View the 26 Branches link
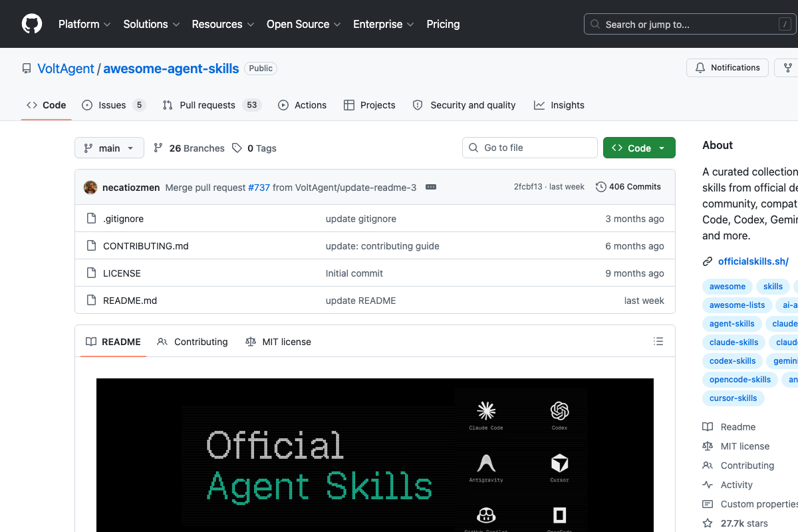The image size is (798, 532). 189,148
